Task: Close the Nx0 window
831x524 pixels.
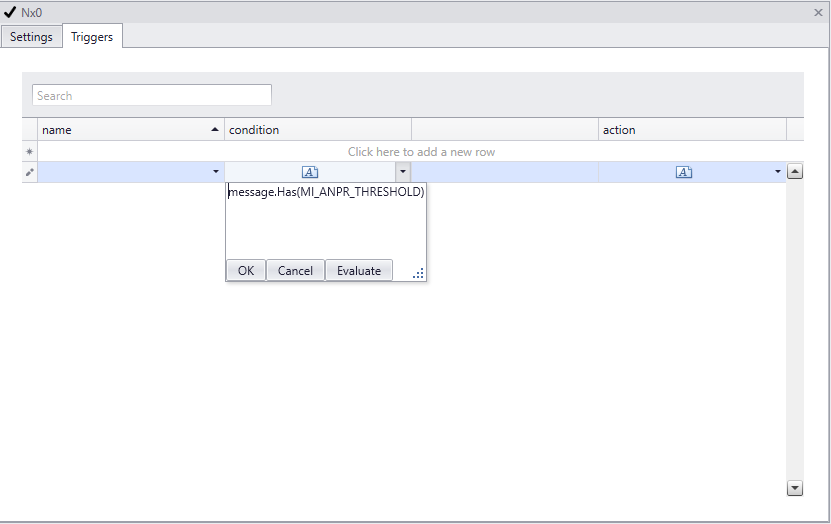Action: (818, 13)
